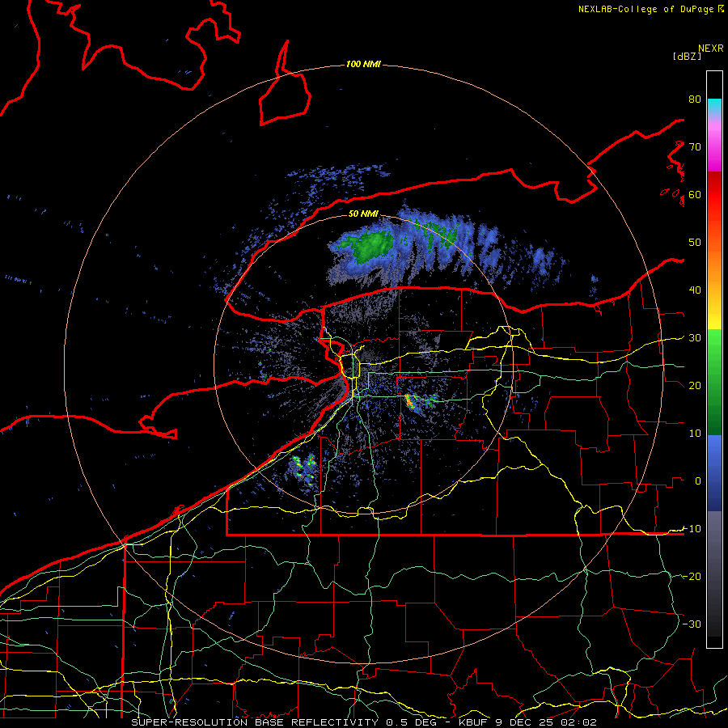Click the "50 NMI" range ring label

click(x=363, y=214)
